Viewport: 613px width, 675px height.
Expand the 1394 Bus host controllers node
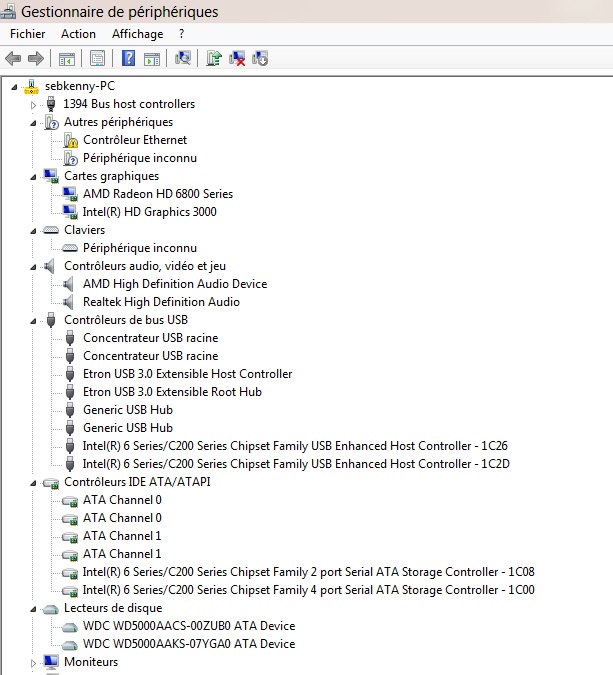click(x=34, y=104)
